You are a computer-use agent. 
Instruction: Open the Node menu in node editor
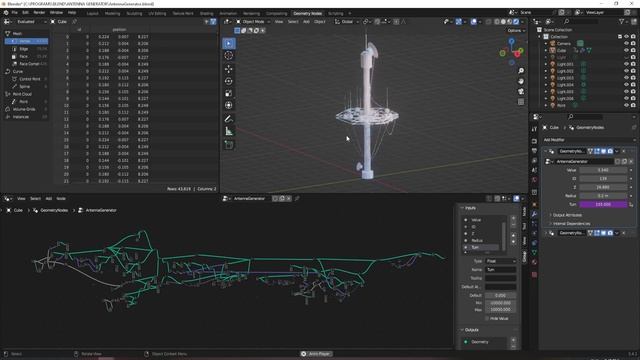61,199
